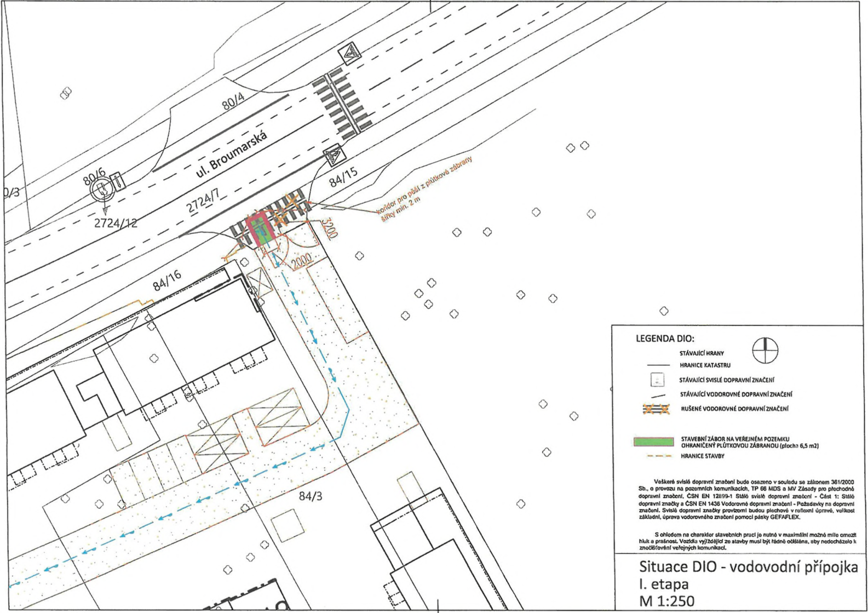The image size is (868, 613).
Task: Click the 'LEGENDA DIO:' heading
Action: coord(664,339)
